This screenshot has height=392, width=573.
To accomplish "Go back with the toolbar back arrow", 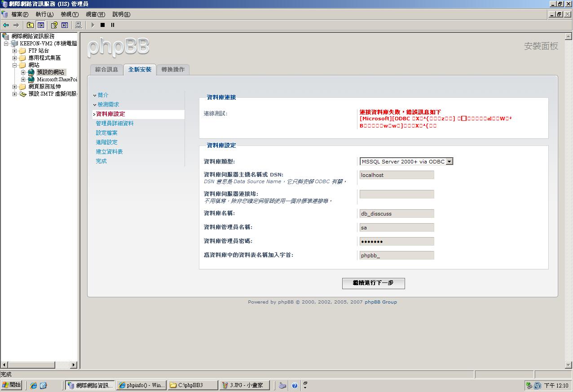I will pyautogui.click(x=6, y=25).
